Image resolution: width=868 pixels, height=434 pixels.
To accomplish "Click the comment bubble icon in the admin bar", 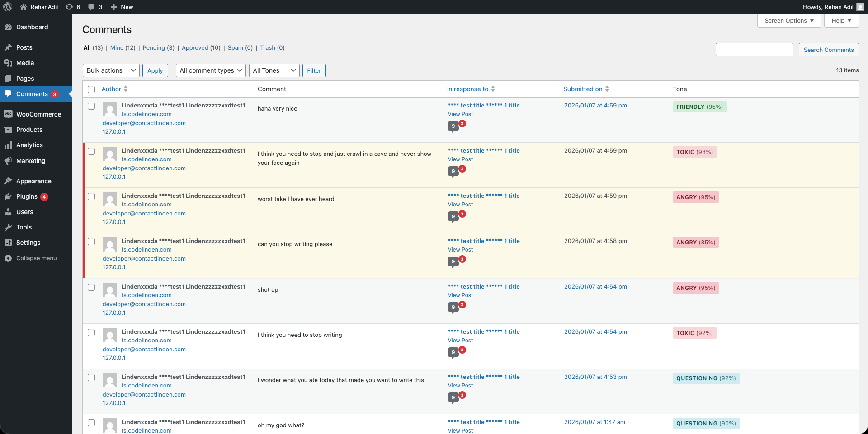I will point(93,7).
